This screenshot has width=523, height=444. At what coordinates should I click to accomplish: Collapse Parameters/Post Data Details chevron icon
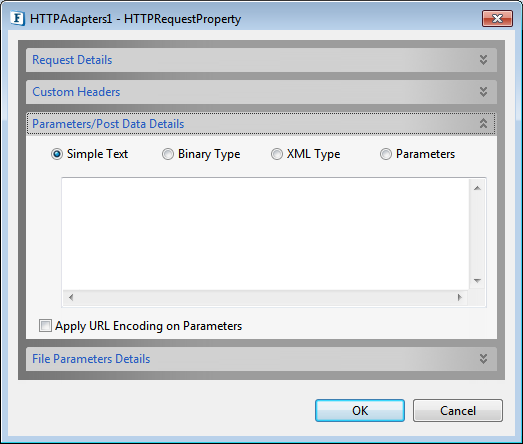click(x=483, y=124)
